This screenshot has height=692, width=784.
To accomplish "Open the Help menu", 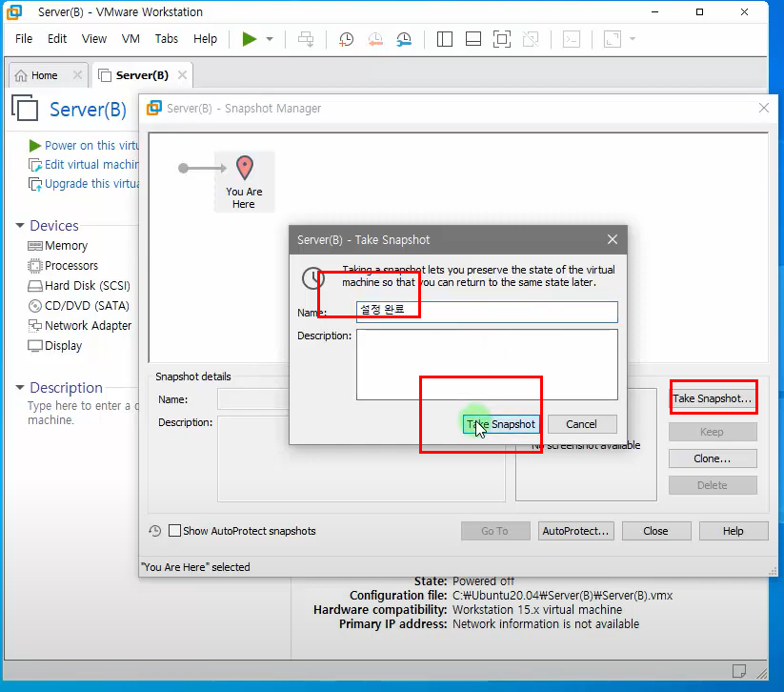I will tap(205, 38).
